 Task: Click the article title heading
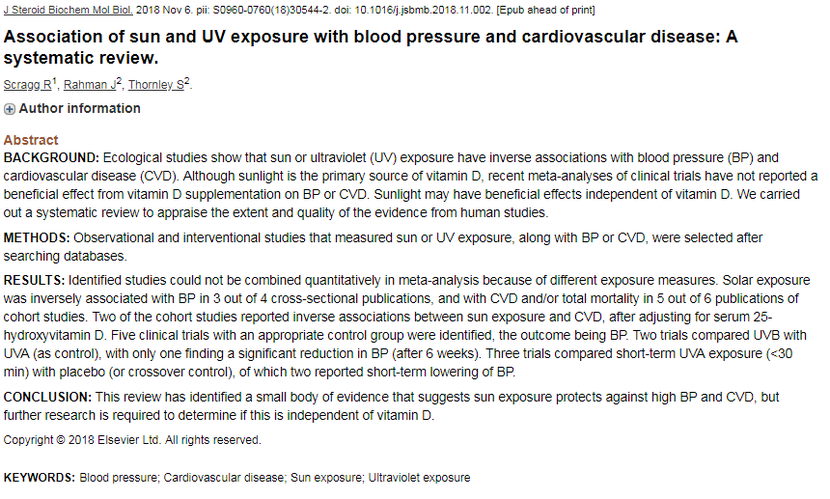click(371, 47)
